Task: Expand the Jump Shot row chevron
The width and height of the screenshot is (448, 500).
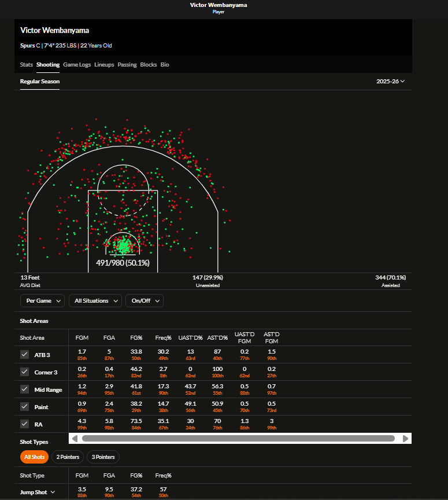Action: tap(53, 492)
